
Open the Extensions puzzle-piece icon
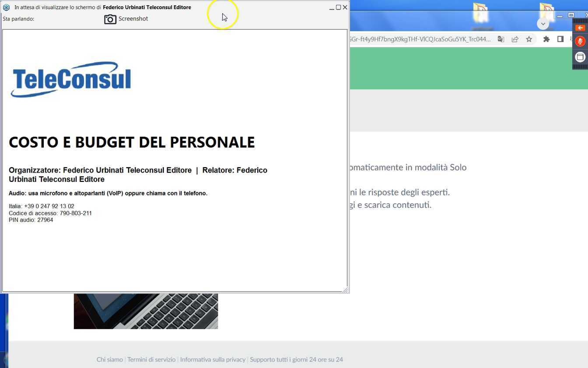(x=546, y=39)
